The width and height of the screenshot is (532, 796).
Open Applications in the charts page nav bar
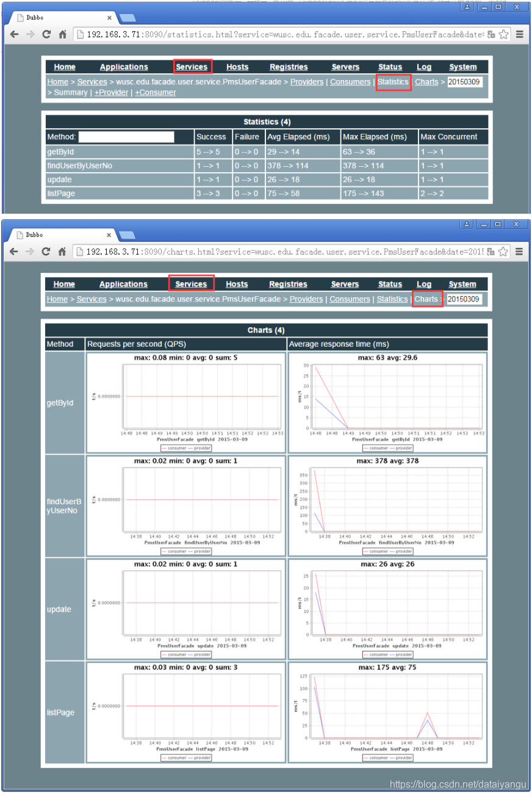pos(123,284)
